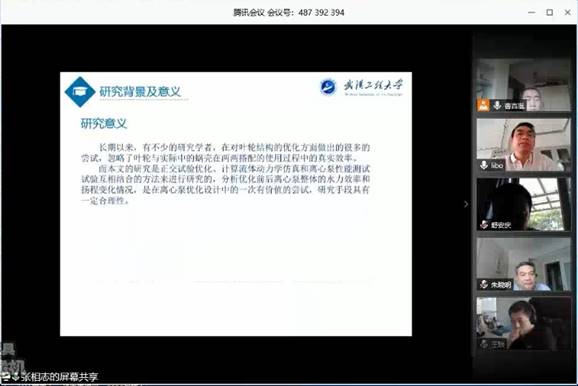Collapse the participant video sidebar with the chevron
578x386 pixels.
pyautogui.click(x=466, y=204)
